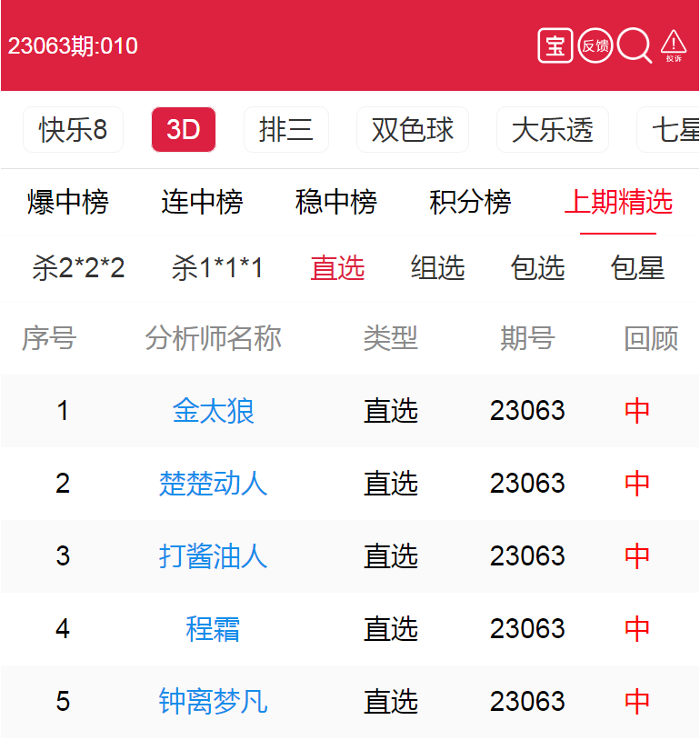This screenshot has width=700, height=740.
Task: Open the 爆中榜 ranking list
Action: [67, 202]
